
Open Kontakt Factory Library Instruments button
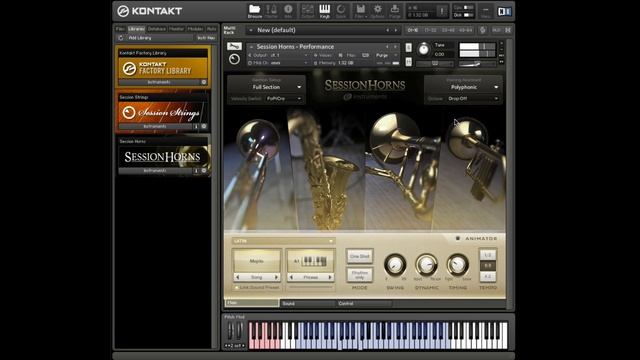coord(159,82)
